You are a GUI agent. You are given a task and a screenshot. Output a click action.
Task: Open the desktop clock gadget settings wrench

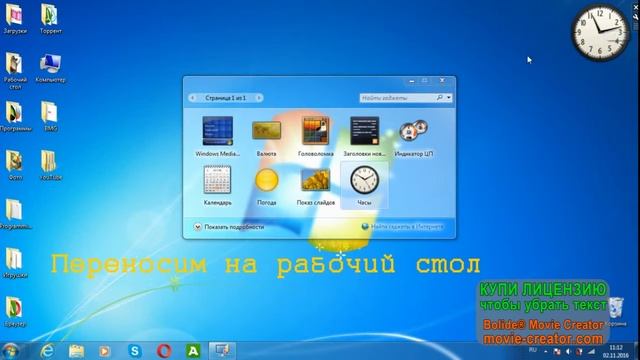tap(636, 16)
